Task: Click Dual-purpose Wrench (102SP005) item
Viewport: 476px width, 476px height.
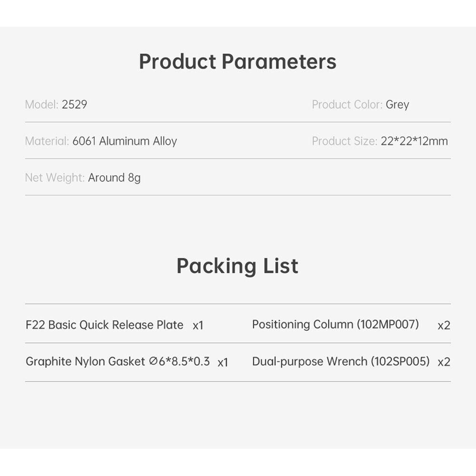Action: pyautogui.click(x=341, y=361)
